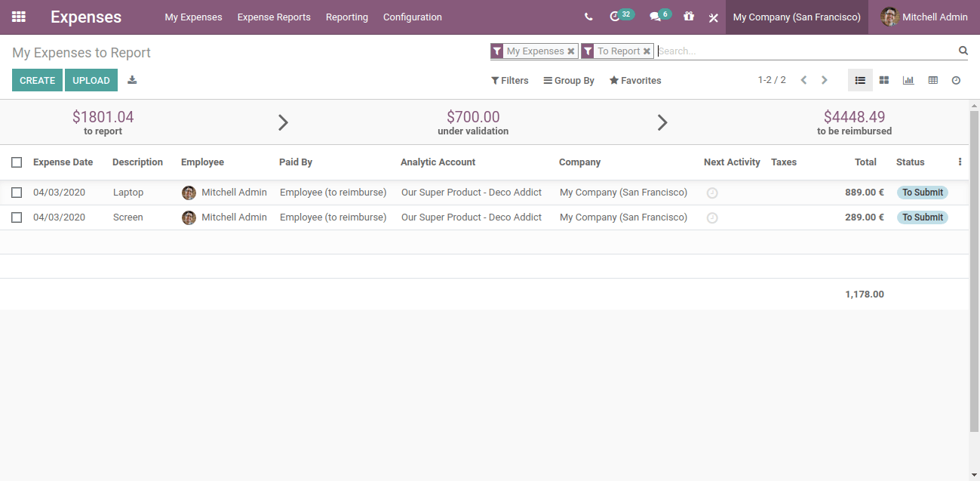The image size is (980, 481).
Task: Check the Laptop expense row checkbox
Action: point(17,193)
